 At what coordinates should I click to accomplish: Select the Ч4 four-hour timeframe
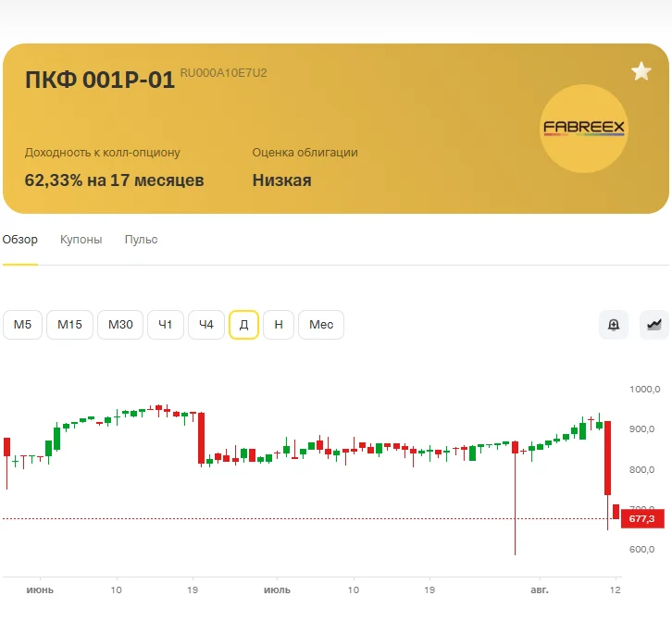click(206, 325)
